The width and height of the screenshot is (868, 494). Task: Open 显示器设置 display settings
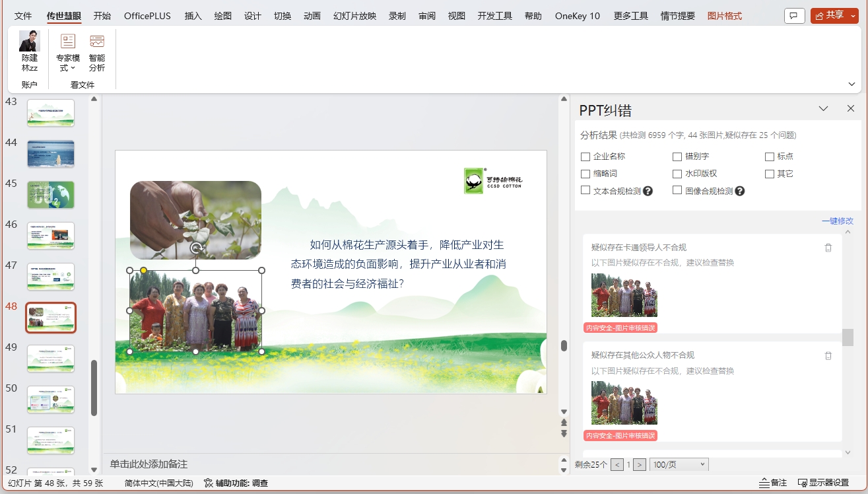click(x=823, y=483)
